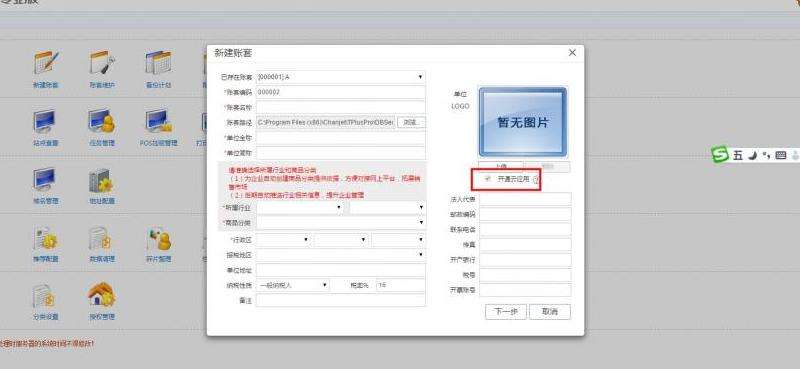The width and height of the screenshot is (800, 369).
Task: Click the delete button beside 上传
Action: [x=547, y=166]
